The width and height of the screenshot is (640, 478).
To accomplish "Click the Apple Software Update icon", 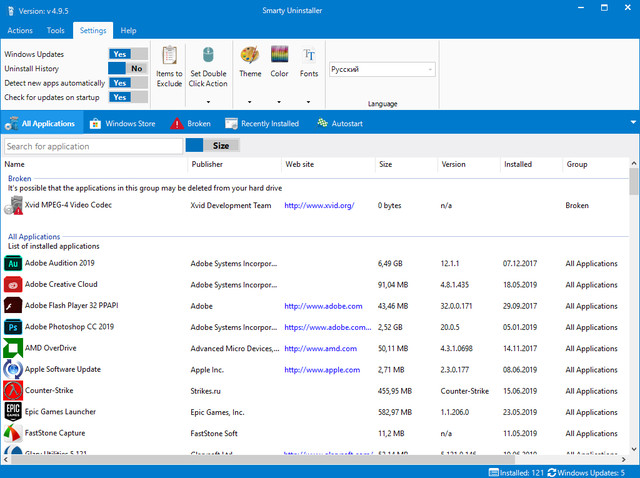I will [13, 369].
